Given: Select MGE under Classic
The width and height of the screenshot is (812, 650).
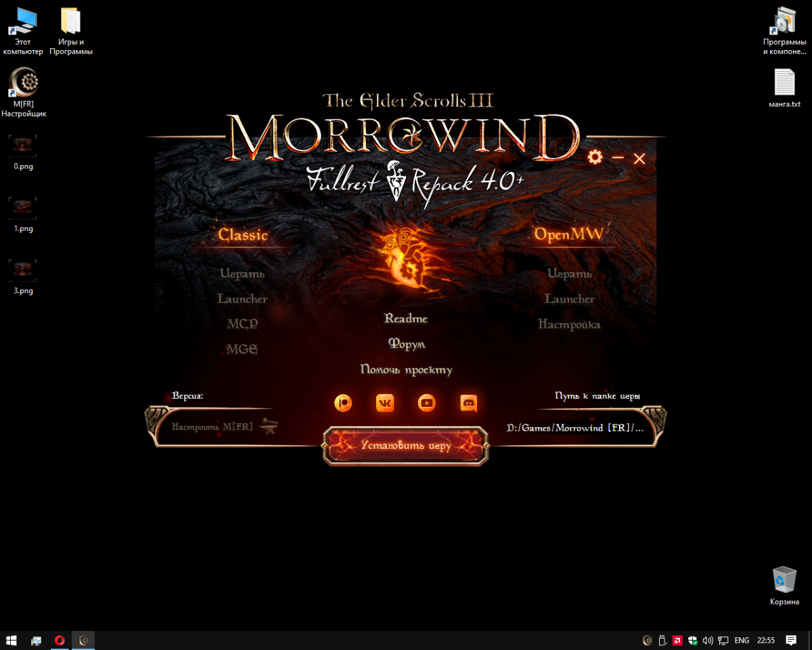Looking at the screenshot, I should point(242,350).
